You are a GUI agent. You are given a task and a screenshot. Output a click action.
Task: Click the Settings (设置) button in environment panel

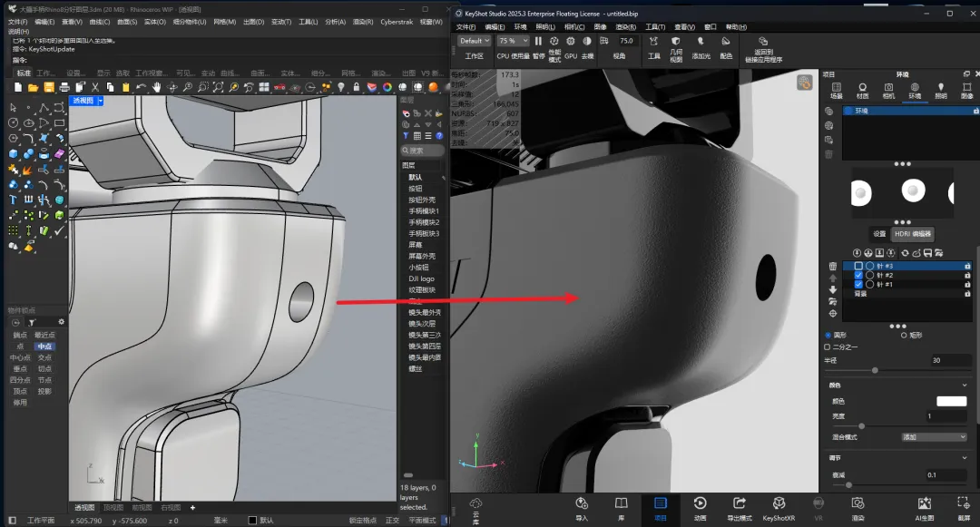(x=878, y=234)
